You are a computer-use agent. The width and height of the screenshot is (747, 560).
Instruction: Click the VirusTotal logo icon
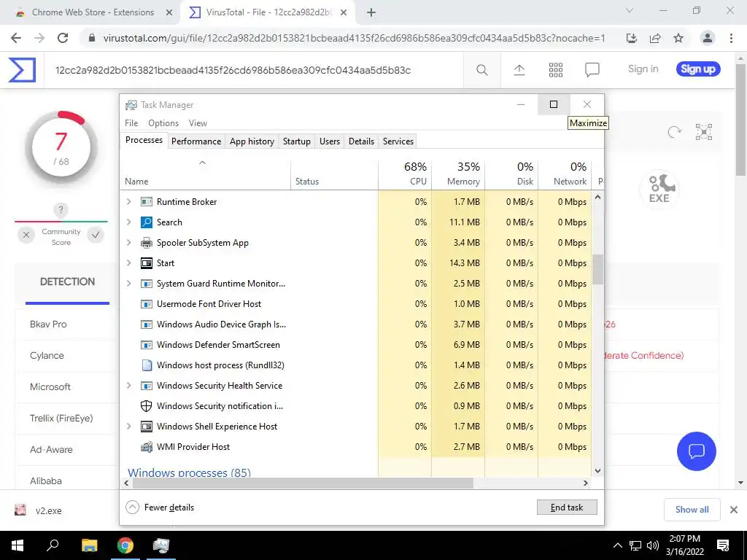22,70
